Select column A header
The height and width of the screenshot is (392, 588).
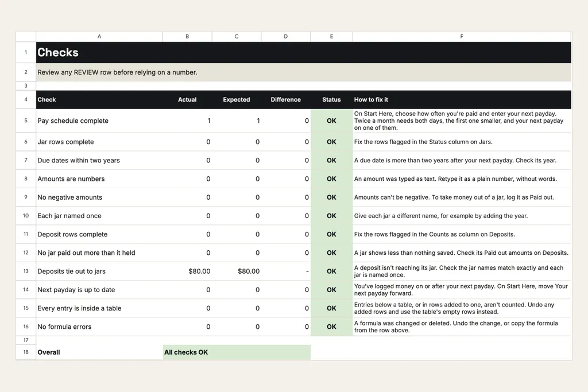pyautogui.click(x=99, y=36)
